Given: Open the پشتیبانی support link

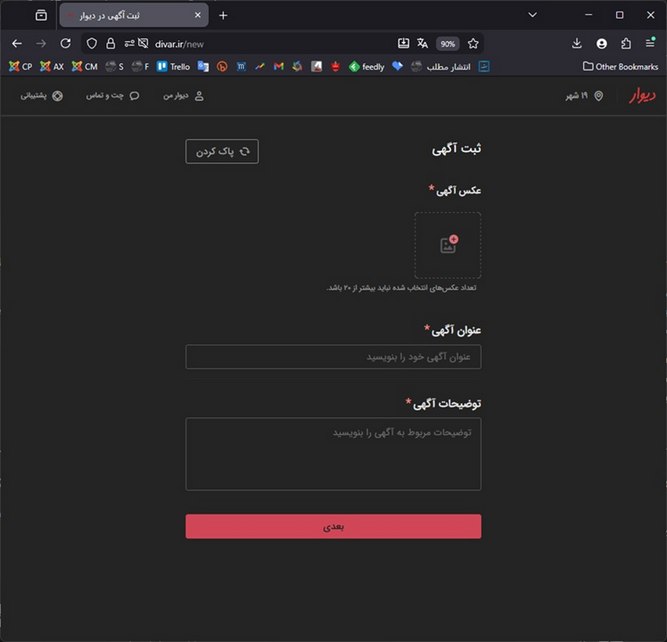Looking at the screenshot, I should pos(42,96).
